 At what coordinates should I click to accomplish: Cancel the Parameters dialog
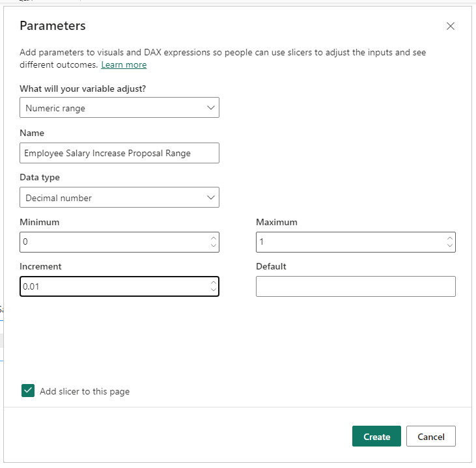(431, 436)
